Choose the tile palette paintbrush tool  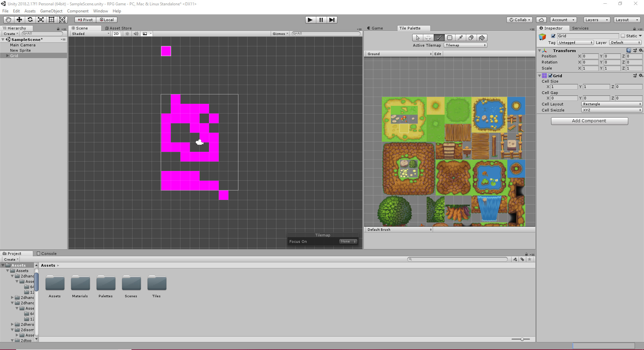[439, 38]
